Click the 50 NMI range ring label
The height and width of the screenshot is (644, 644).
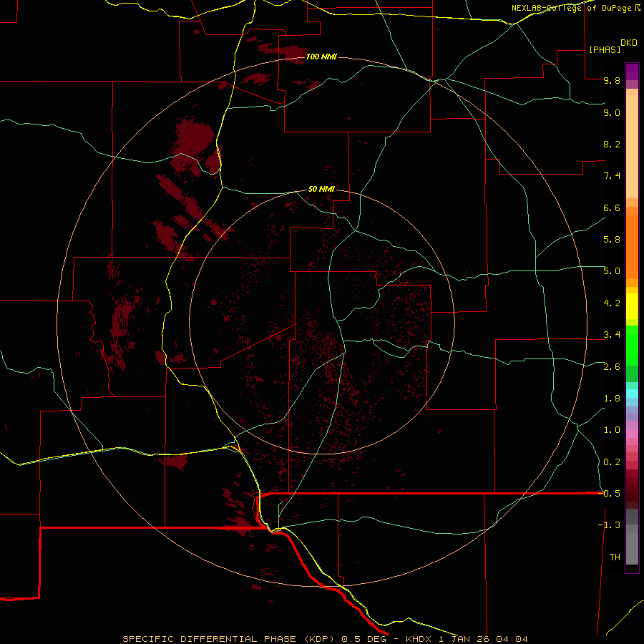321,189
